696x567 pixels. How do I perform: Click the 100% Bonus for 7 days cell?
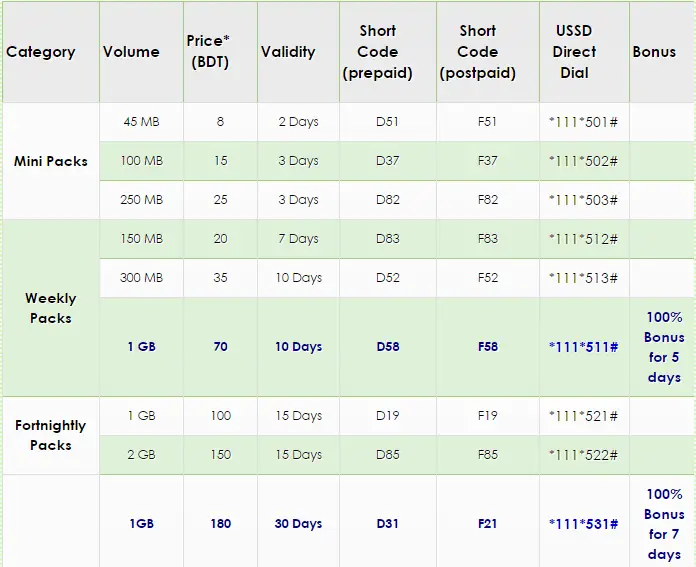[x=663, y=524]
